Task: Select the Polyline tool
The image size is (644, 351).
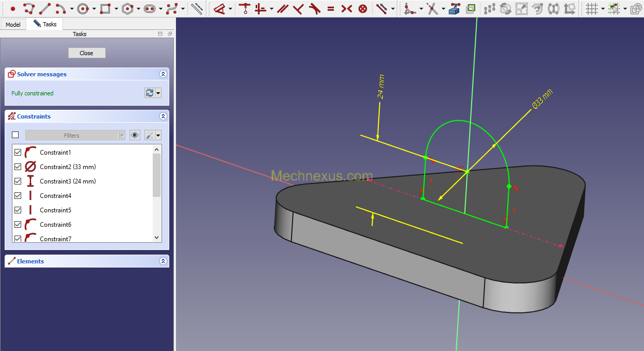Action: click(x=29, y=8)
